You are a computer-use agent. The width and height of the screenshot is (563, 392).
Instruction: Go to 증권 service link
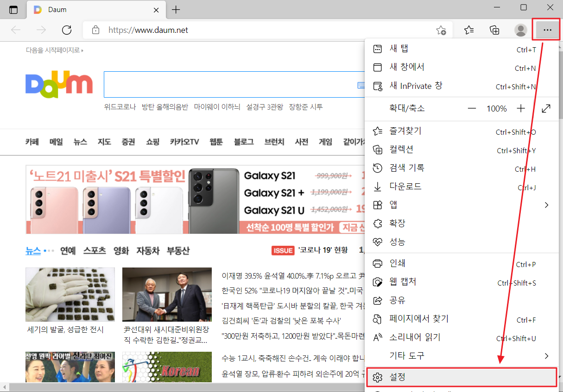(128, 142)
